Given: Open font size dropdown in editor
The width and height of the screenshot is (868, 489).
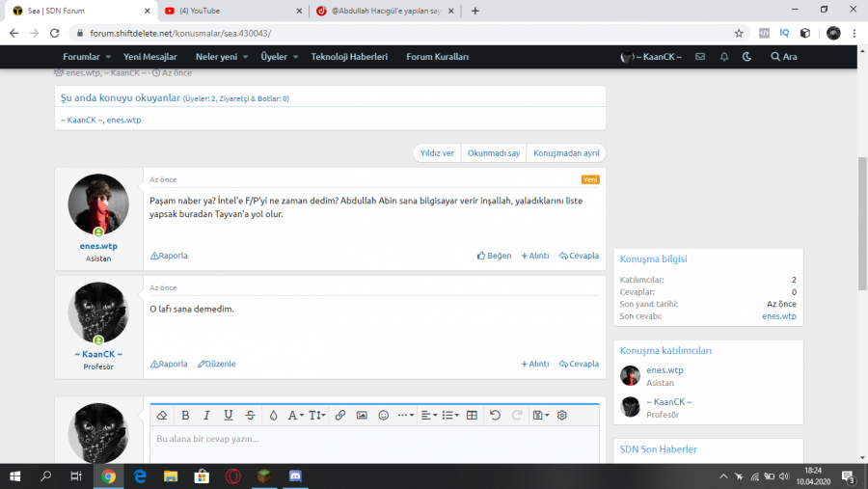Looking at the screenshot, I should [x=317, y=416].
